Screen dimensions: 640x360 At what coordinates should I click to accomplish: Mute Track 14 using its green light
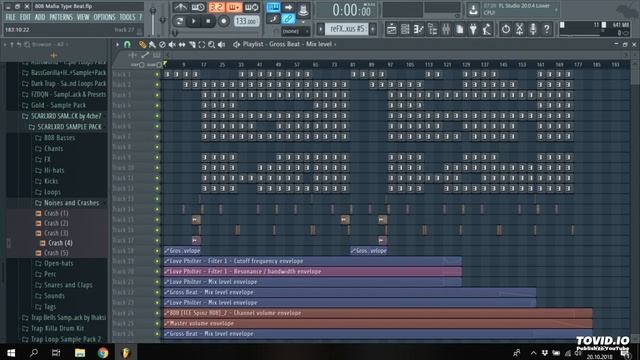(x=157, y=209)
